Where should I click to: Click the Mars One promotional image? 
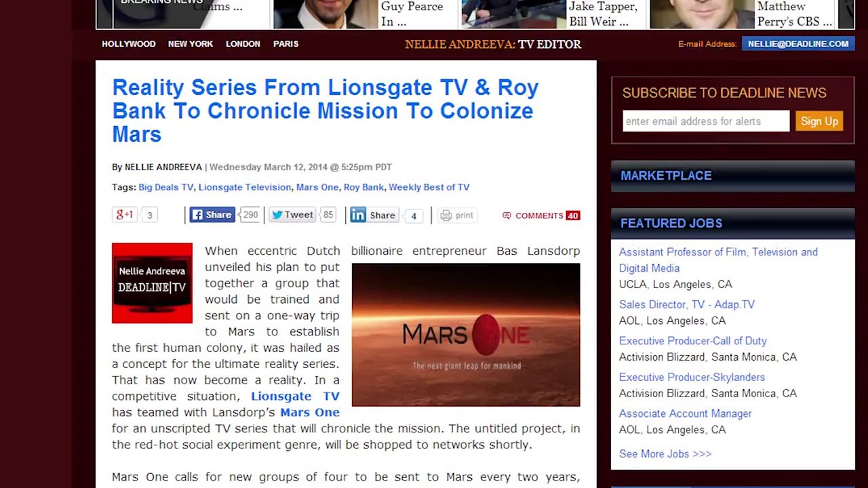pos(466,335)
